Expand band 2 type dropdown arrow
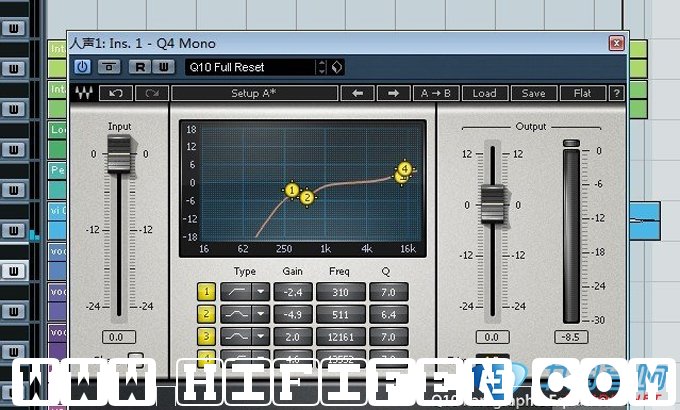Screen dimensions: 680x410 point(261,314)
